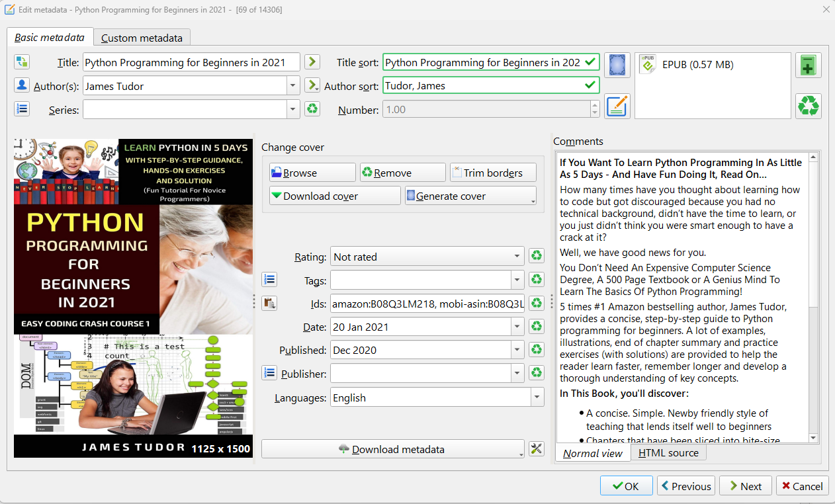
Task: Open the Published date dropdown
Action: point(517,350)
